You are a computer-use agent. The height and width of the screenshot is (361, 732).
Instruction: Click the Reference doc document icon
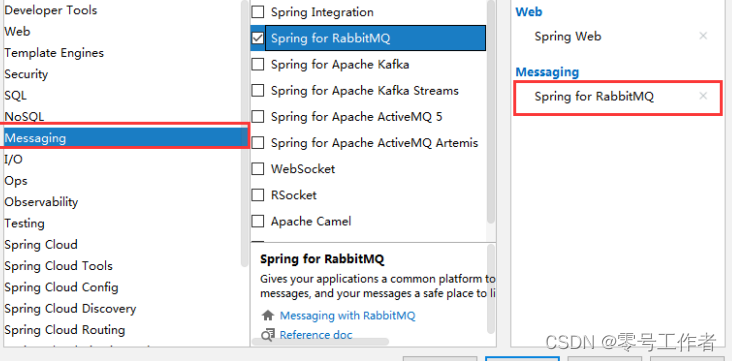[267, 335]
